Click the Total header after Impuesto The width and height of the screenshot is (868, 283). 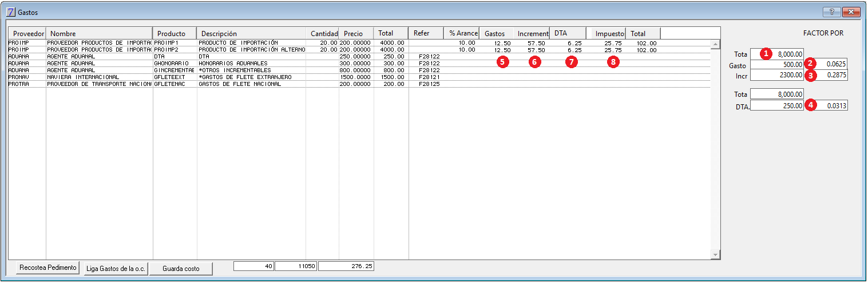[x=643, y=33]
